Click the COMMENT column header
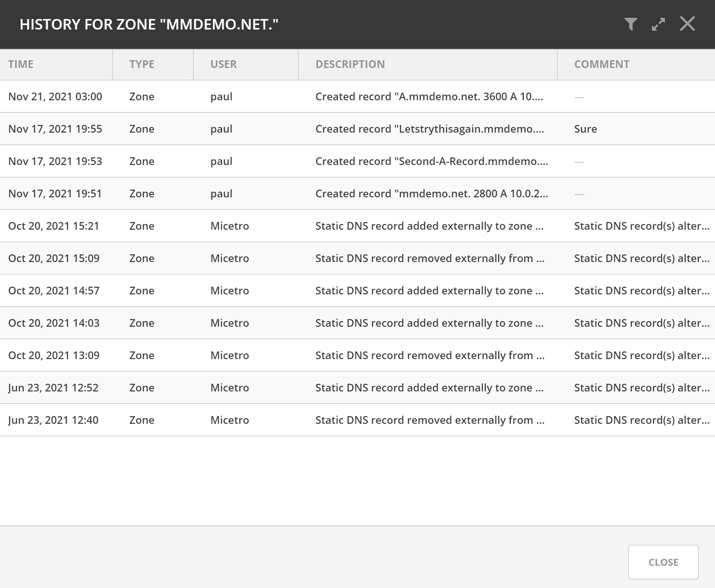Screen dimensions: 715x588 coord(602,64)
